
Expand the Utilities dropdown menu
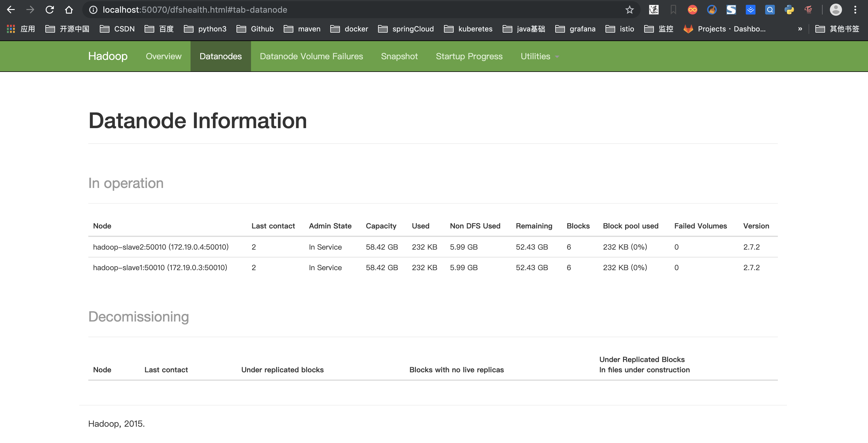(539, 56)
